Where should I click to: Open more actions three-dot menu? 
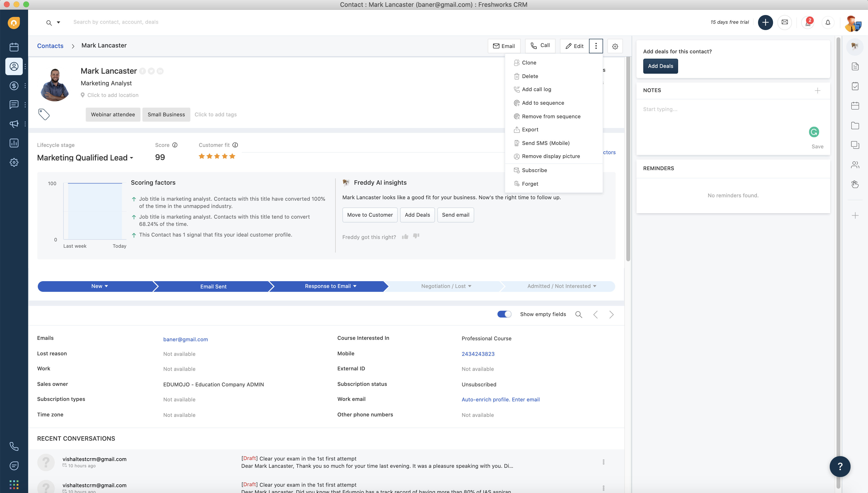596,46
